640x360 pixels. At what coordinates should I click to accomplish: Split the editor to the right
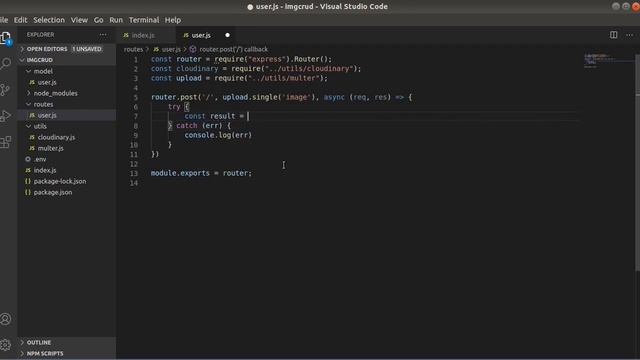(613, 35)
